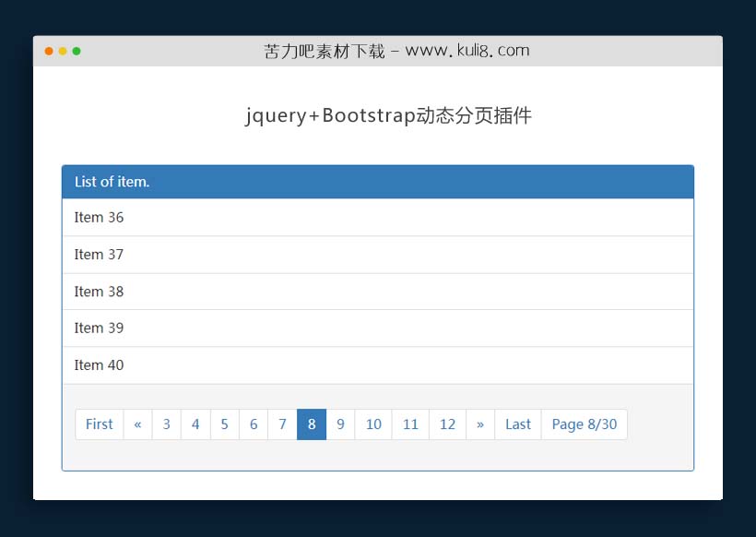Select page 6 in pagination
756x537 pixels.
click(x=254, y=424)
